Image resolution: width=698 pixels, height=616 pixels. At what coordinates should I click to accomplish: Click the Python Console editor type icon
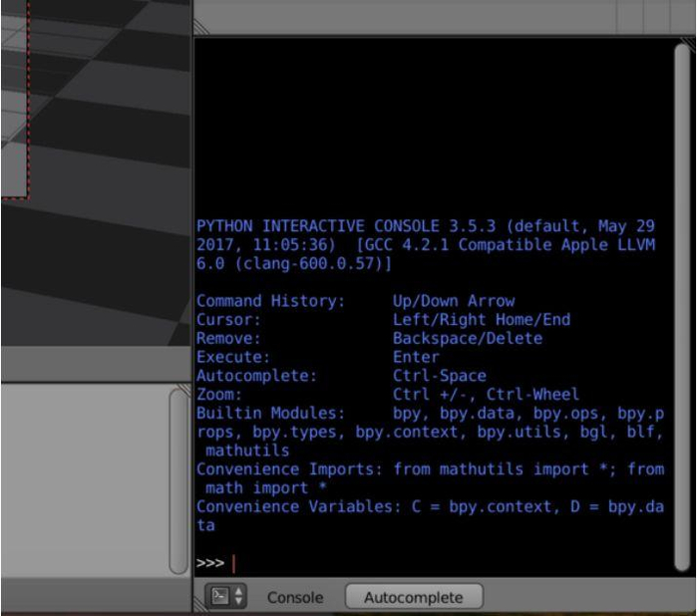[x=220, y=596]
